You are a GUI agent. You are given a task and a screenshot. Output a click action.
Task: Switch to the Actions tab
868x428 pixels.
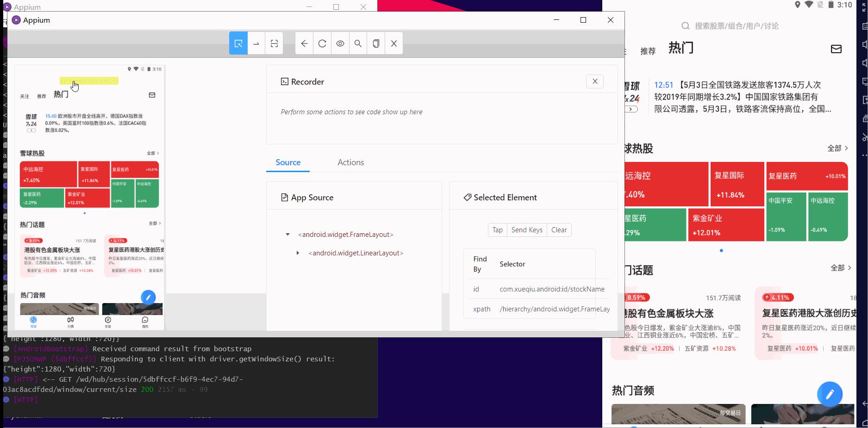[350, 162]
